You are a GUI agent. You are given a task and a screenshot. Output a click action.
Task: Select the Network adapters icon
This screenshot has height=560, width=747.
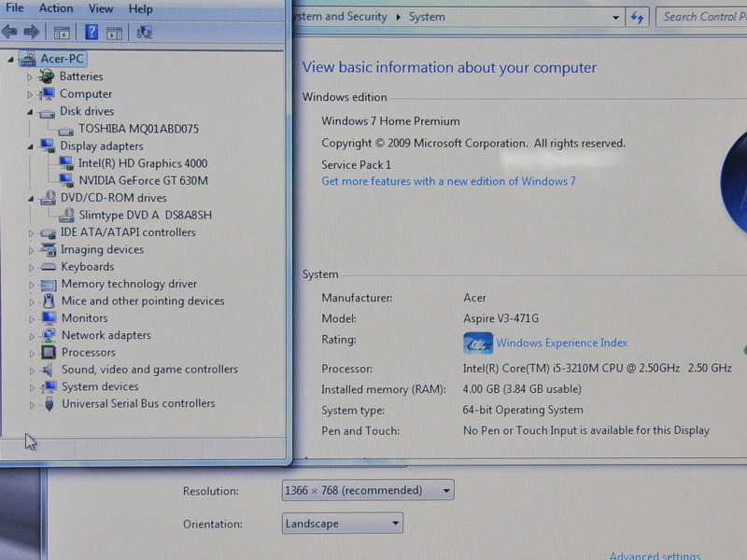49,335
